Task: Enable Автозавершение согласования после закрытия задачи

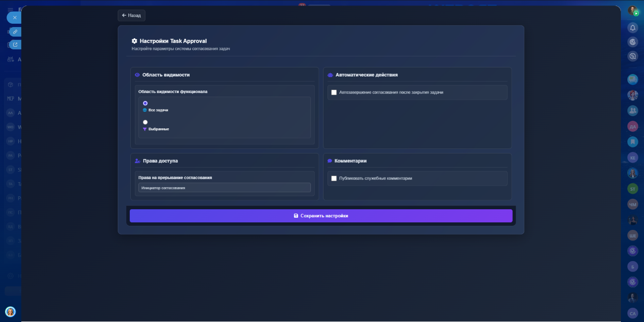Action: click(x=334, y=93)
